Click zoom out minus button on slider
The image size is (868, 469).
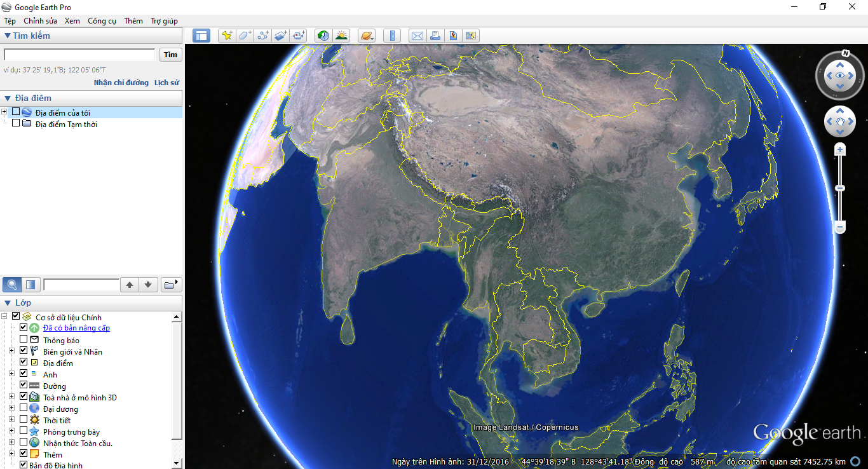click(840, 227)
